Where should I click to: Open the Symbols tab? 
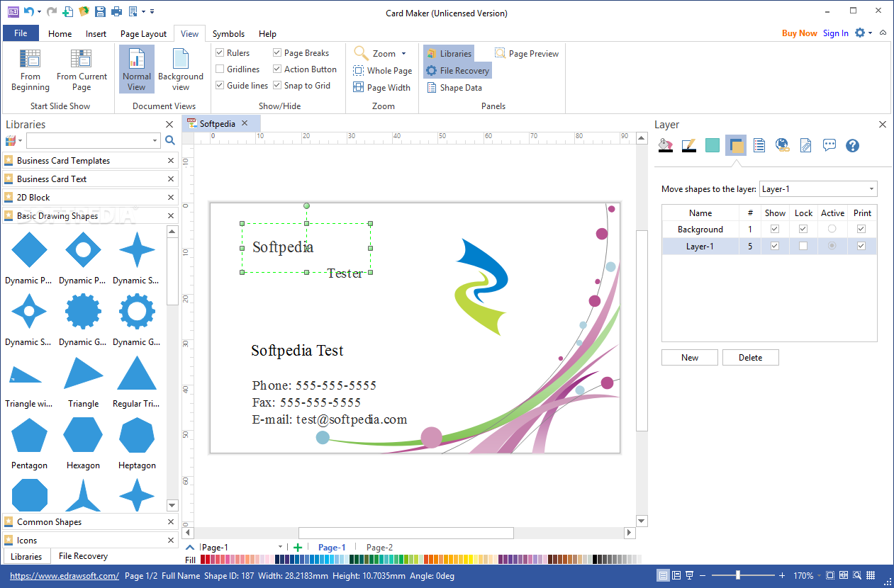coord(228,33)
